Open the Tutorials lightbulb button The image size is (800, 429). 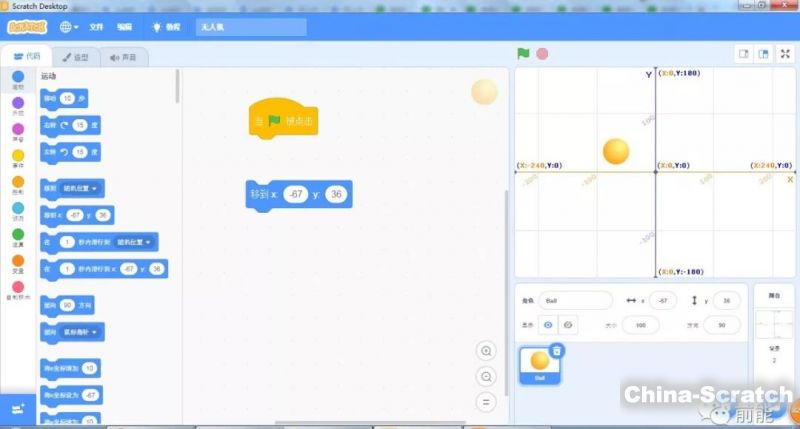[x=166, y=27]
